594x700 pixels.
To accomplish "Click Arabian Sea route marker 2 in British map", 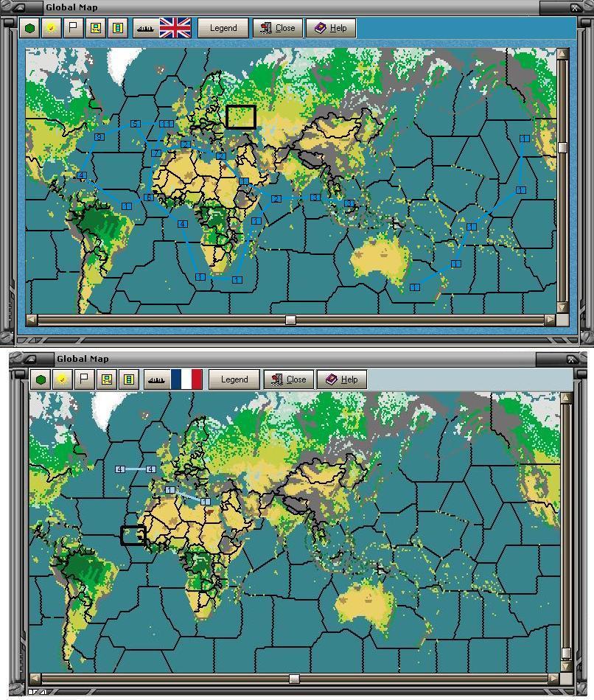I will point(276,199).
